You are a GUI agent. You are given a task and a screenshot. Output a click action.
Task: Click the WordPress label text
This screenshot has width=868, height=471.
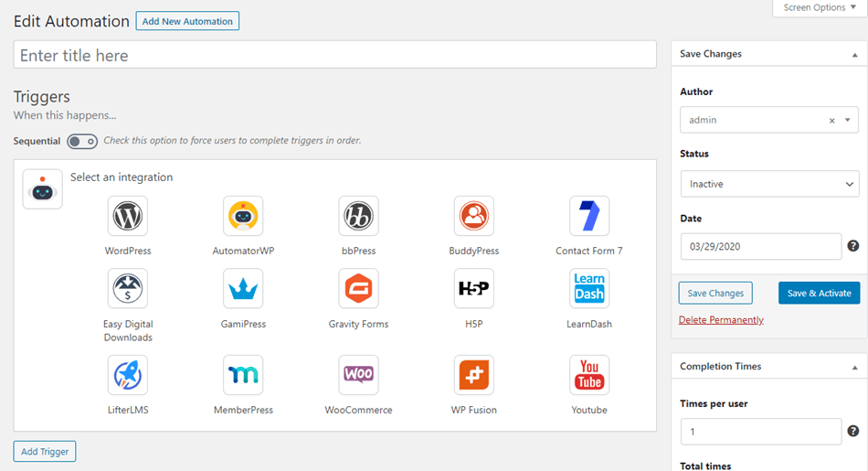pyautogui.click(x=128, y=251)
